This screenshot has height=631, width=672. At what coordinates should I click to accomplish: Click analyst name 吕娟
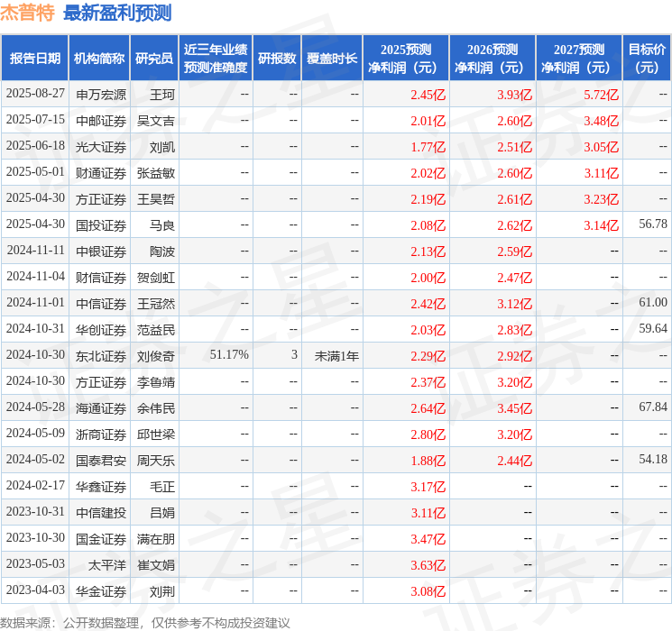(162, 513)
